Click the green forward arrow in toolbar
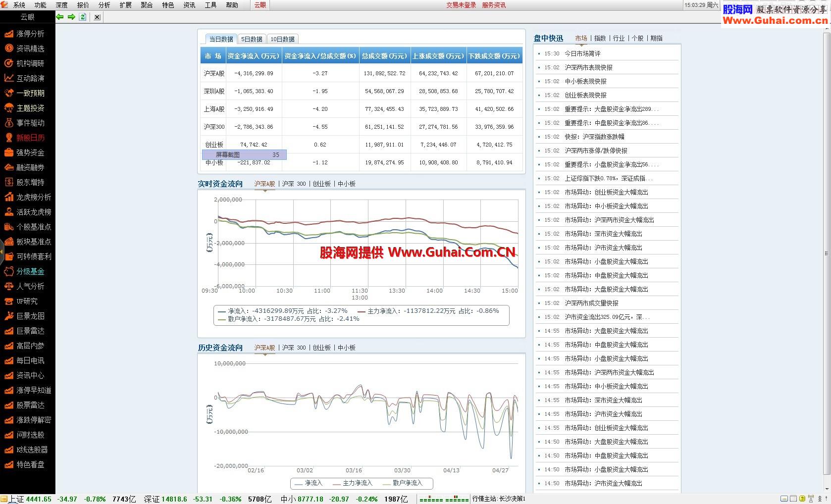This screenshot has width=831, height=504. 71,17
